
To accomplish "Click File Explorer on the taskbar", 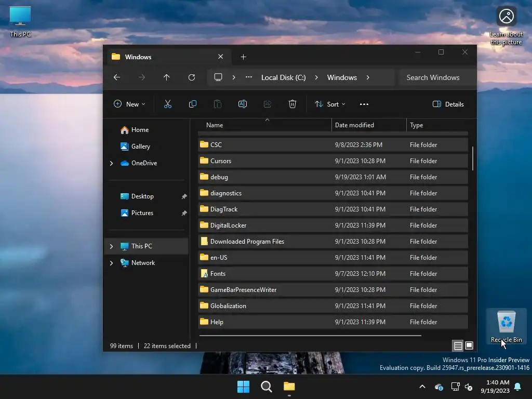I will click(289, 387).
